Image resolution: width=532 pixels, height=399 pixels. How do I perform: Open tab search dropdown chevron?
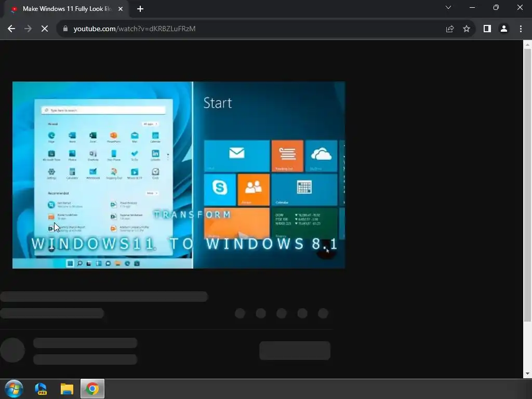[448, 7]
